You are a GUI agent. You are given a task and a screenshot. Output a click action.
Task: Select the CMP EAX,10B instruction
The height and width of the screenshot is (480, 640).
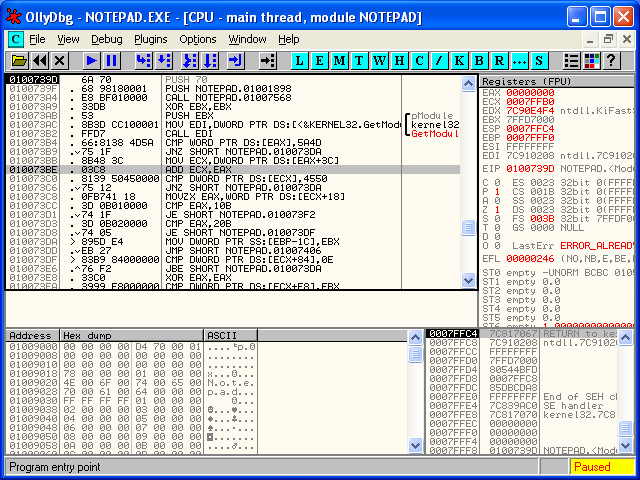[198, 205]
